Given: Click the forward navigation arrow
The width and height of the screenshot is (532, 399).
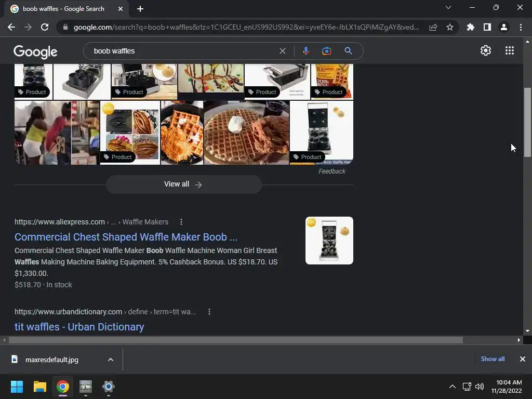Looking at the screenshot, I should [x=28, y=27].
